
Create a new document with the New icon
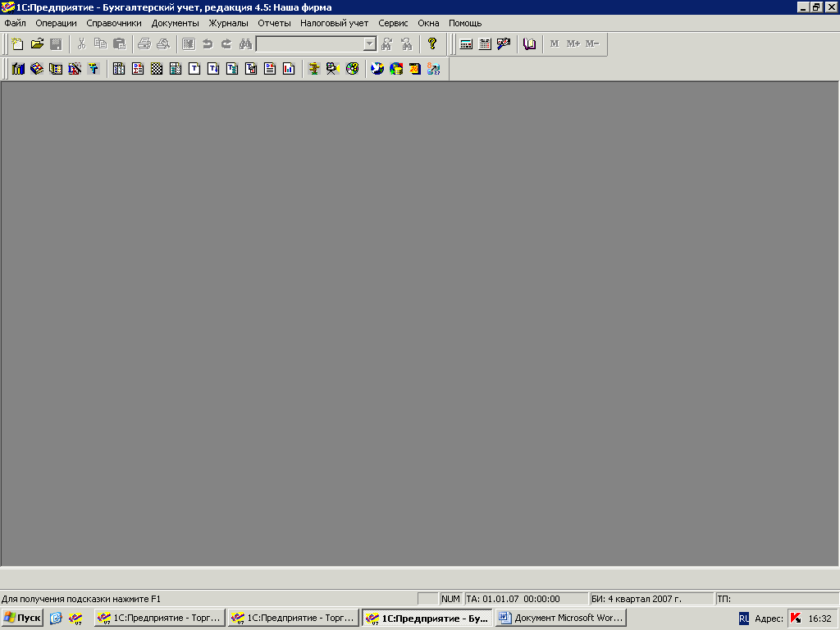tap(18, 44)
